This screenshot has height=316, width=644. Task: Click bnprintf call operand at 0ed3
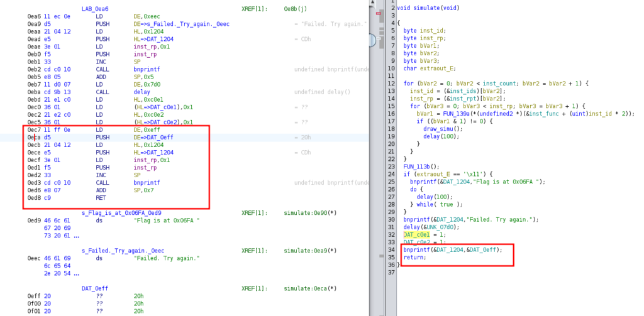(147, 183)
